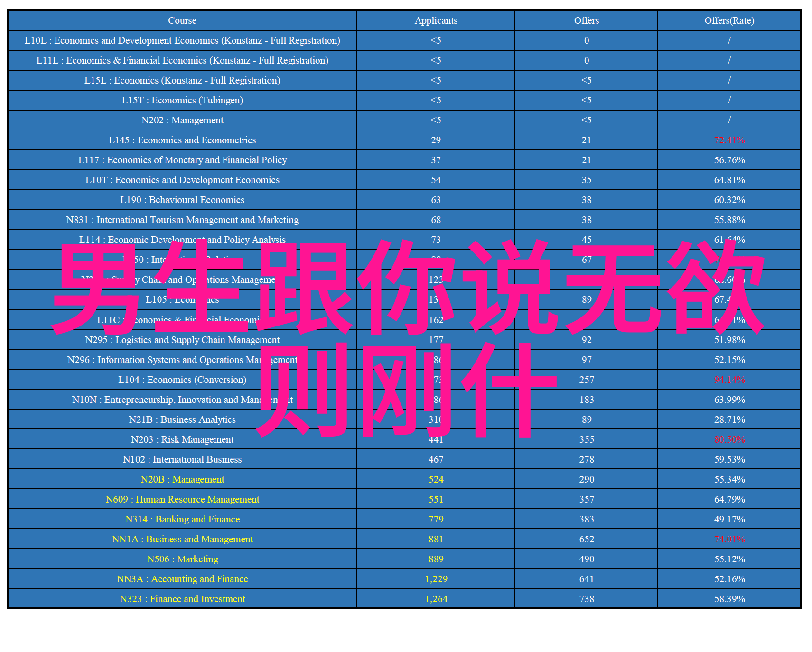The image size is (812, 652).
Task: Click the 64.79% rate cell
Action: (x=729, y=499)
